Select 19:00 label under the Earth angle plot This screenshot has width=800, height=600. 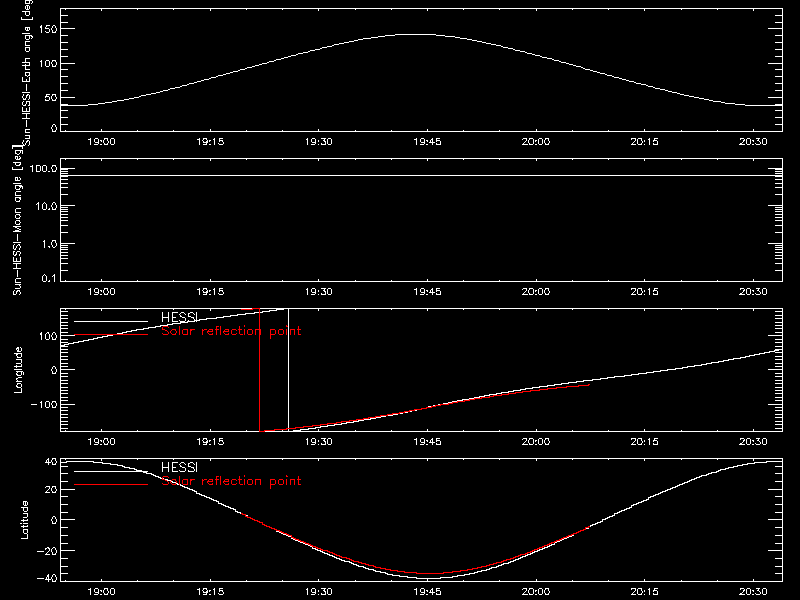tap(101, 142)
